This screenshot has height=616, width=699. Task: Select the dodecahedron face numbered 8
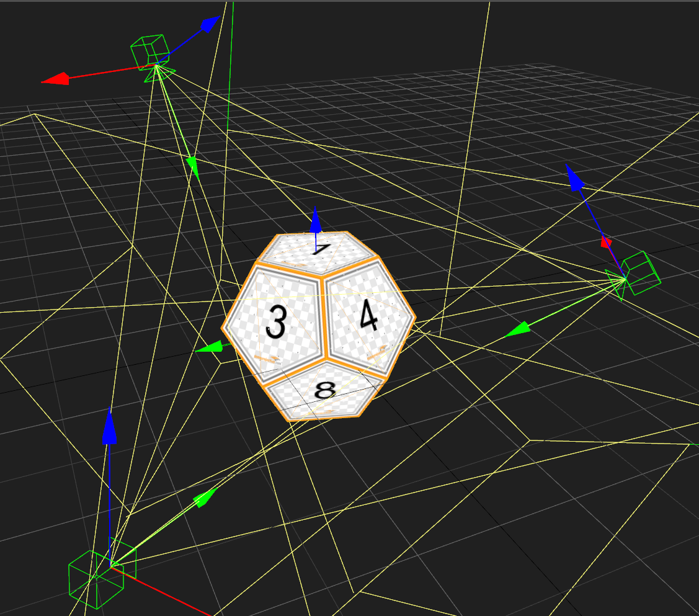coord(325,391)
